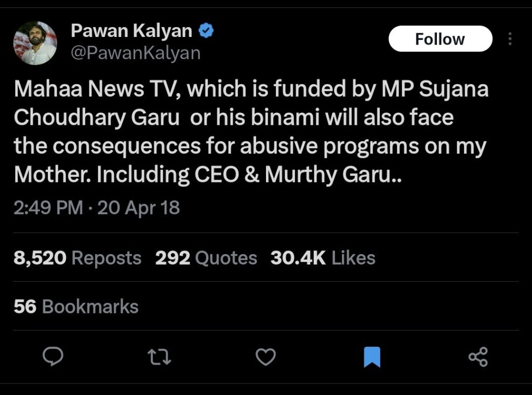Viewport: 532px width, 395px height.
Task: Click the tweet line starting "Mahaa News TV"
Action: [251, 89]
